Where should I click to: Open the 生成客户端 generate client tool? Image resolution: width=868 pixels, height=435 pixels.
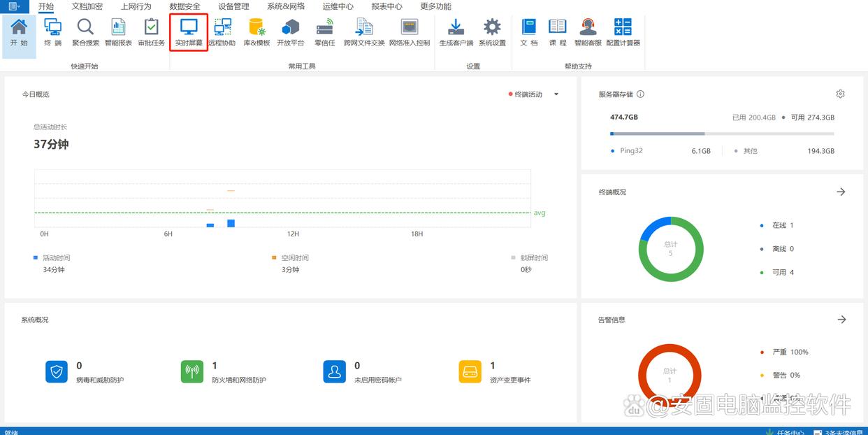[456, 32]
